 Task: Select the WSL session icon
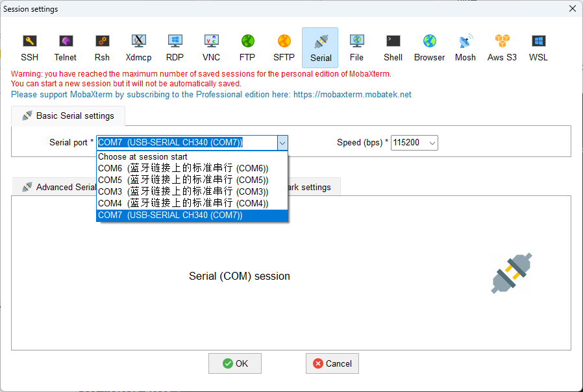click(538, 47)
